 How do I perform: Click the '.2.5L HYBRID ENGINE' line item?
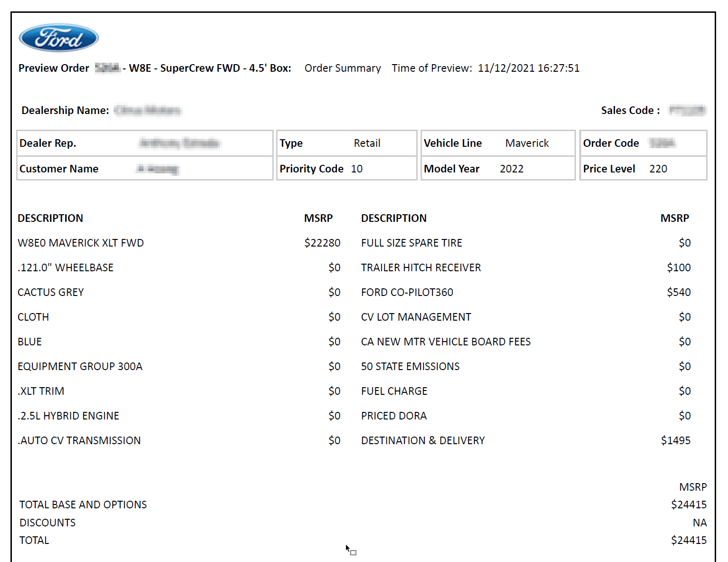pyautogui.click(x=68, y=416)
